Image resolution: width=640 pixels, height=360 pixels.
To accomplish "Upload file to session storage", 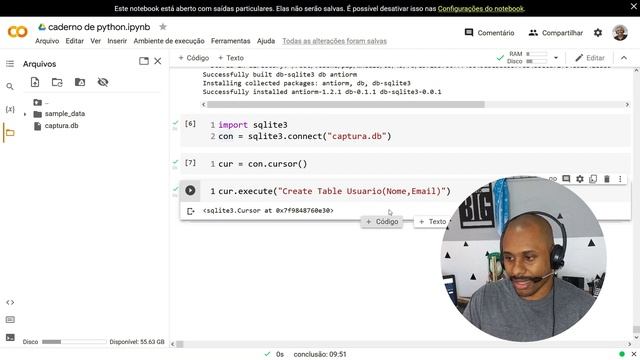I will pyautogui.click(x=35, y=82).
